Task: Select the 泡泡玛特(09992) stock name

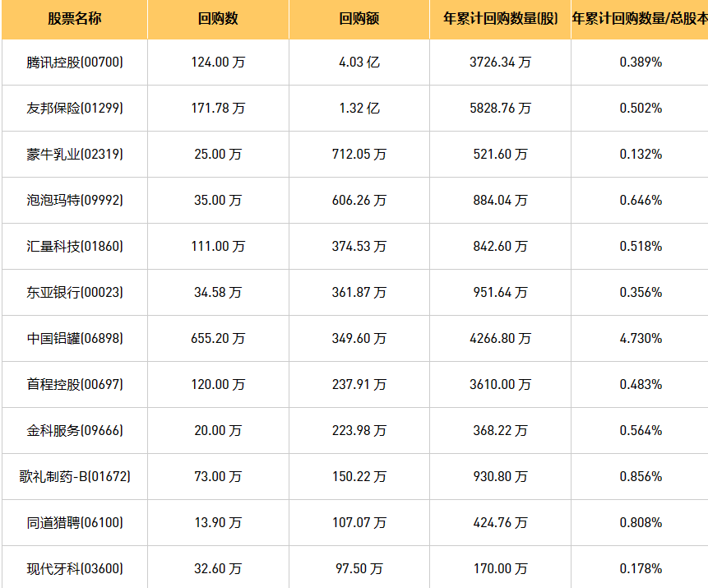Action: pos(75,200)
